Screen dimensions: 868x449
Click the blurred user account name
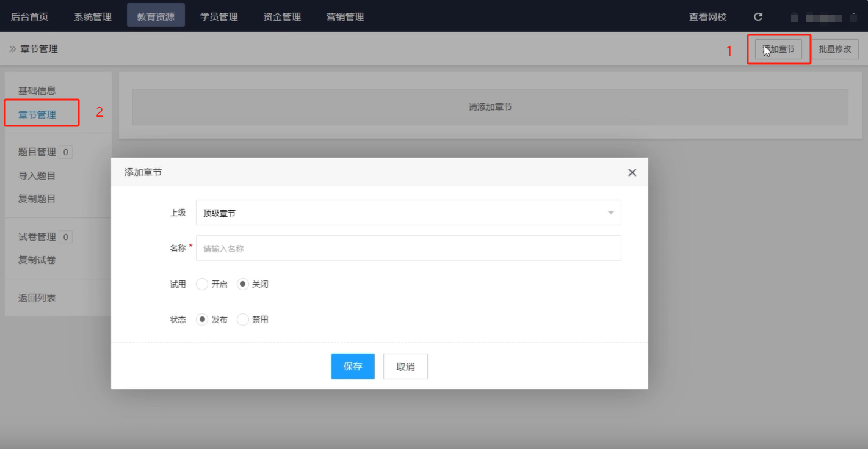(x=824, y=17)
